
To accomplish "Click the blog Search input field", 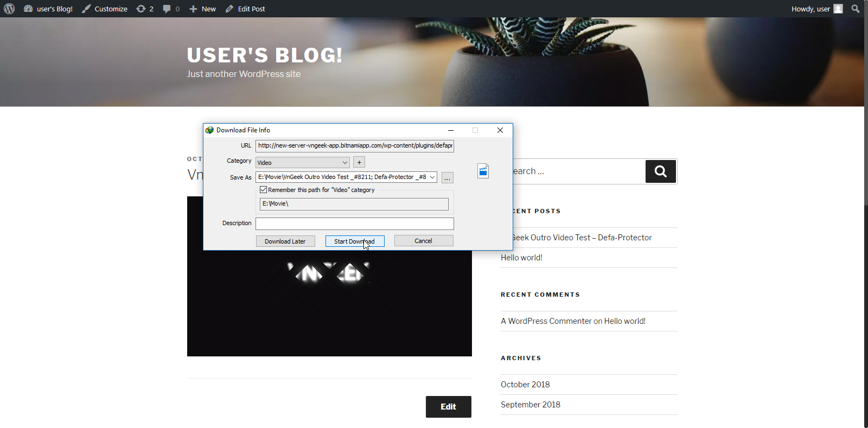I will point(578,171).
